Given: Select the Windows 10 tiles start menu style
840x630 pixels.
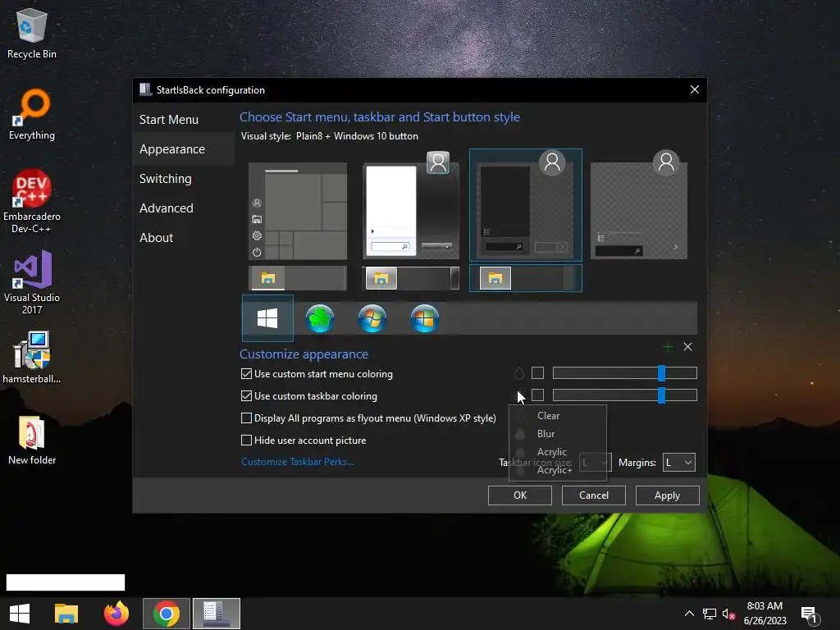Looking at the screenshot, I should (298, 211).
